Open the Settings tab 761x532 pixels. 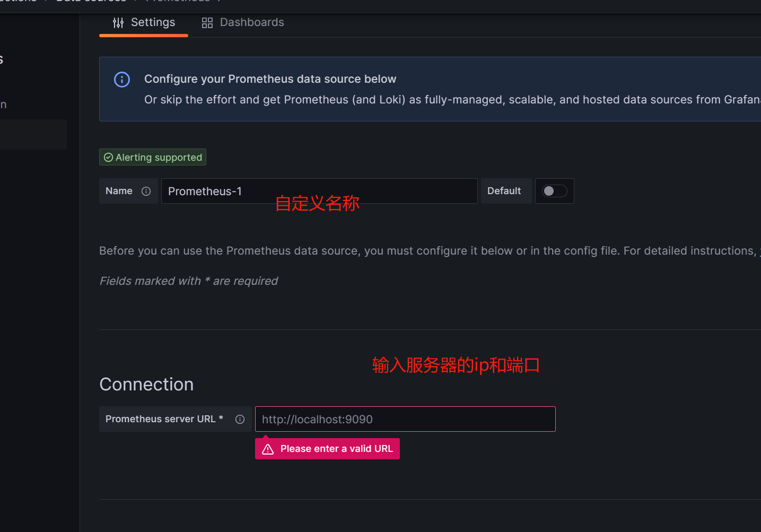[x=144, y=23]
